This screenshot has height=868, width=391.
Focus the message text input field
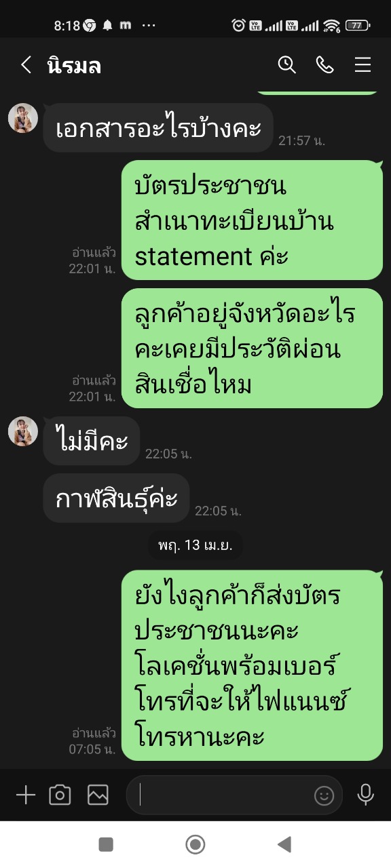[x=234, y=795]
